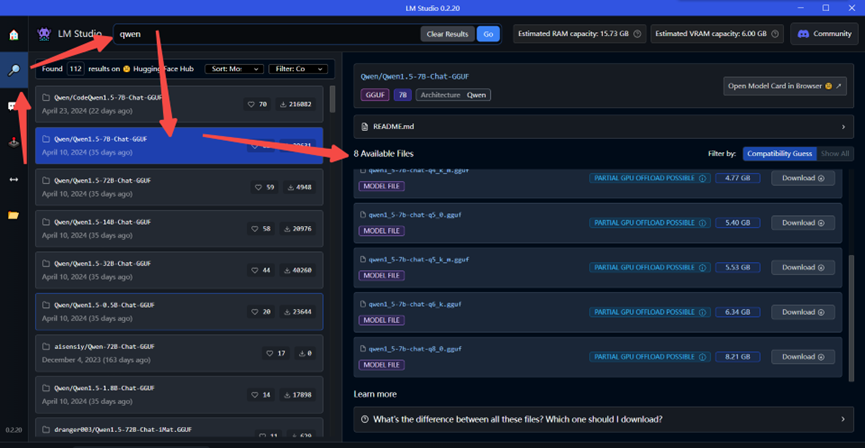
Task: Click the 8.21 GB size label
Action: tap(738, 357)
